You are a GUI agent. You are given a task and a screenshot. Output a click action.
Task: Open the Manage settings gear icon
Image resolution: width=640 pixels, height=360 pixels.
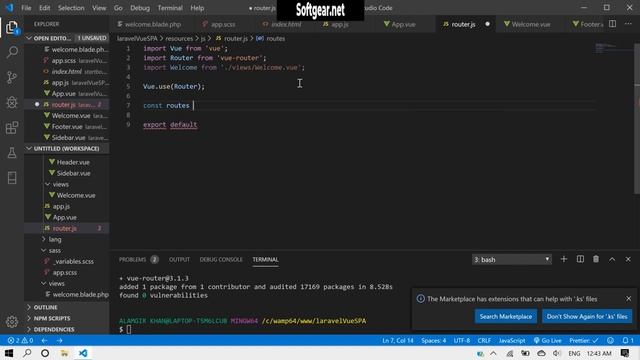coord(12,322)
